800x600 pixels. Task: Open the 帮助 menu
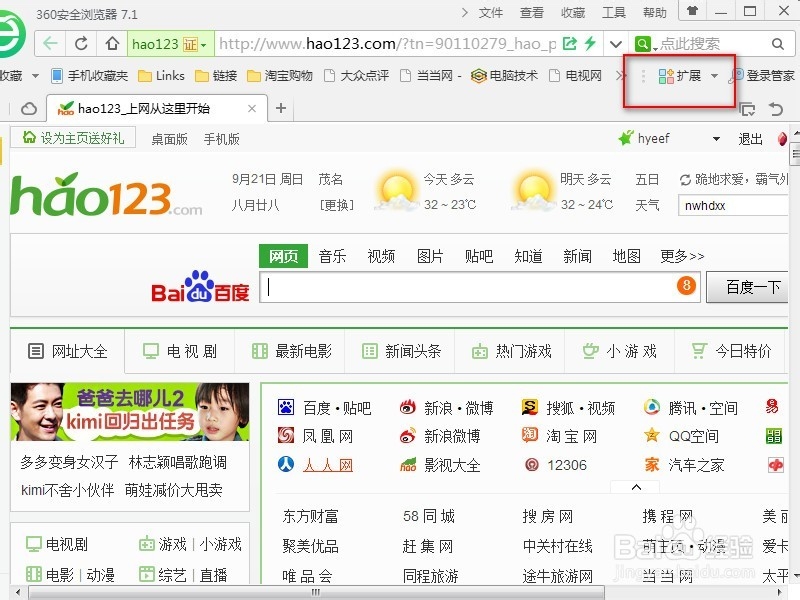pyautogui.click(x=655, y=12)
